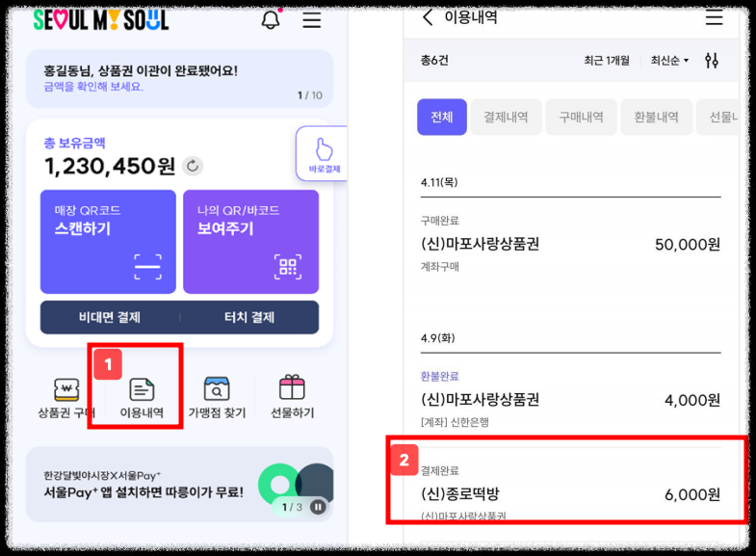This screenshot has width=756, height=556.
Task: Open 50,000원 마포사랑상품권 purchase entry
Action: [x=570, y=244]
